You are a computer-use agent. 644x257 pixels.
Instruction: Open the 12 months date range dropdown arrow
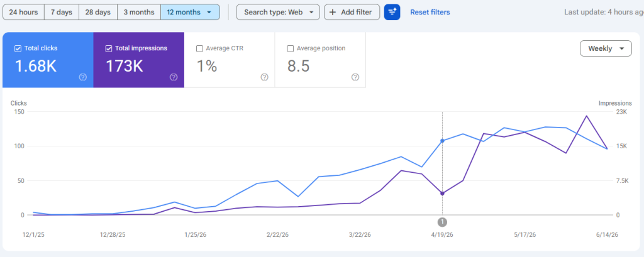(x=209, y=13)
